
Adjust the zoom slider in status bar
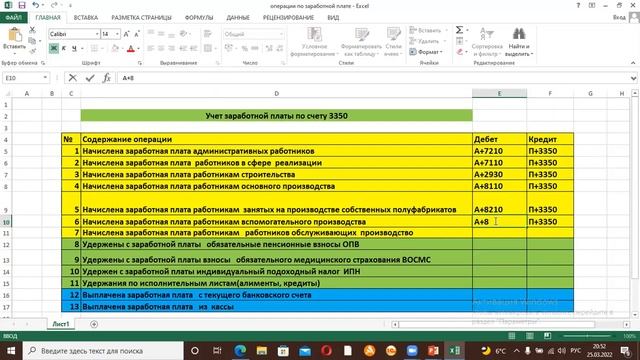[587, 336]
